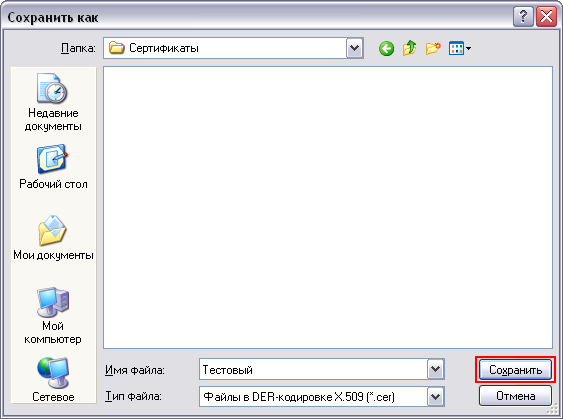Open the View menu icon
This screenshot has width=563, height=419.
460,48
